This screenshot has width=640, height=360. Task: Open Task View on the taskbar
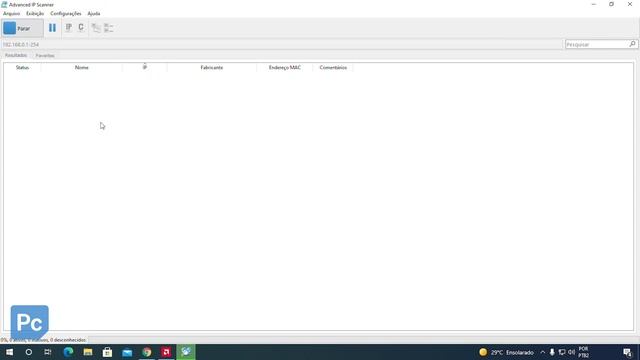click(48, 352)
